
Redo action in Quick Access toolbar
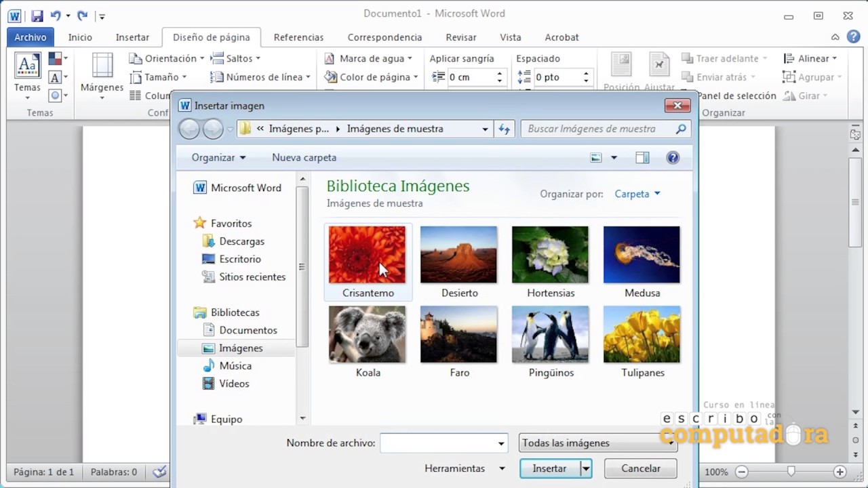point(82,16)
